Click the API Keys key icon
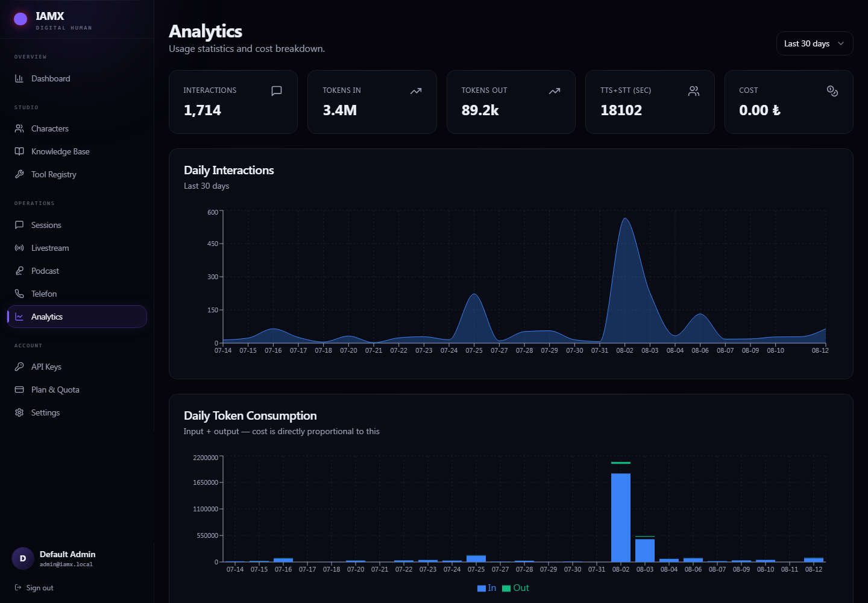 click(x=19, y=367)
